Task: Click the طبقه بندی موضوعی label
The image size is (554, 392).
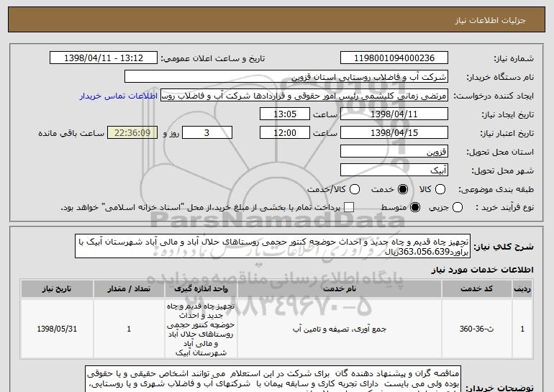Action: coord(496,190)
